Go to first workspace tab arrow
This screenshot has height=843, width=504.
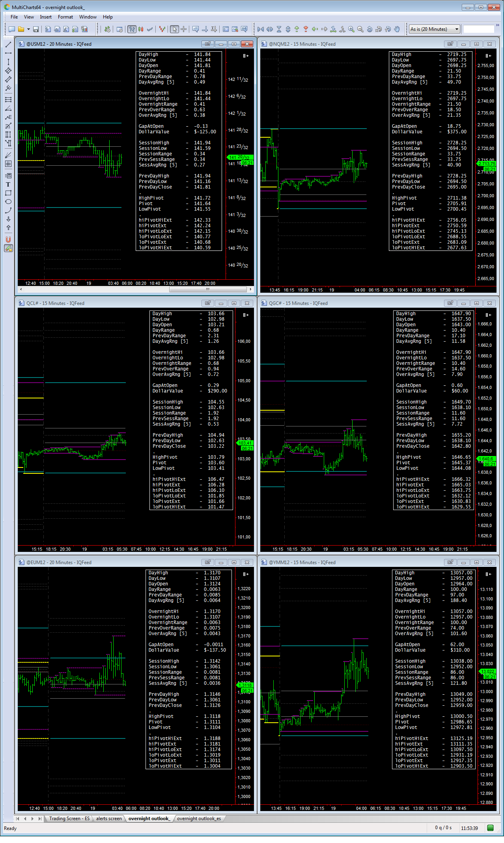click(18, 819)
